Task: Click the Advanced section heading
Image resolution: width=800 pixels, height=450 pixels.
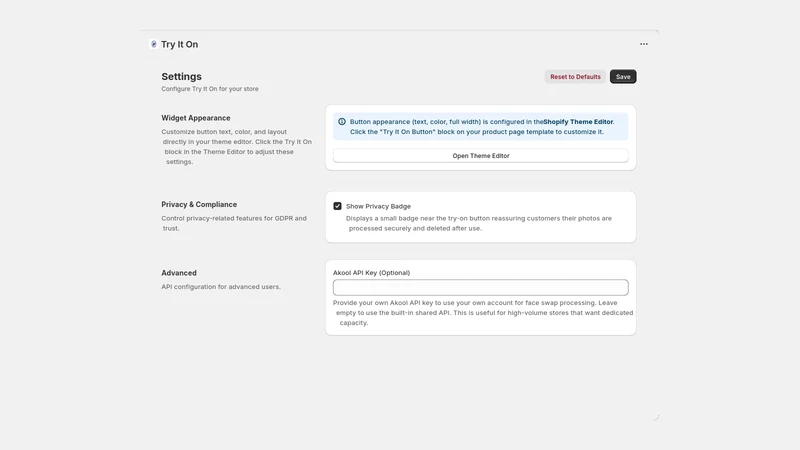Action: 179,273
